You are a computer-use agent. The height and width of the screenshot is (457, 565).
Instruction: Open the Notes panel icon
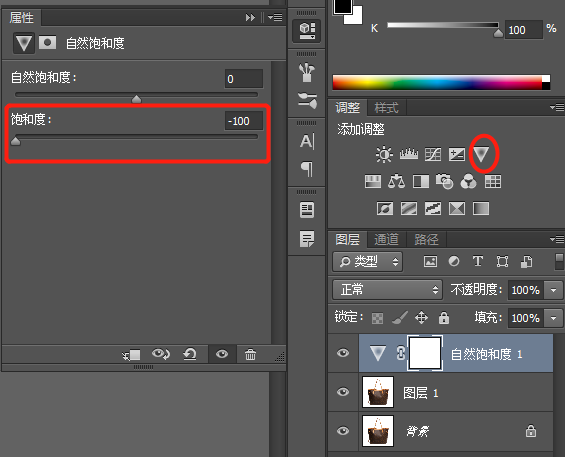pos(307,238)
